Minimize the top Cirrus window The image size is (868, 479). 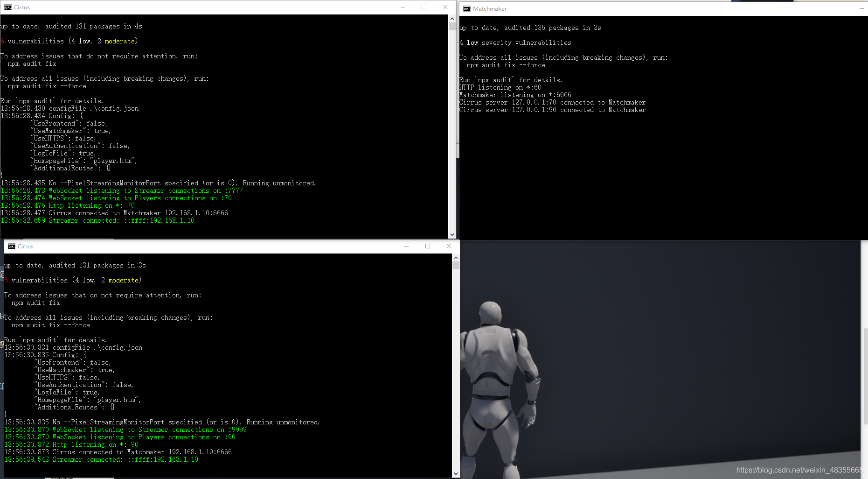[403, 7]
